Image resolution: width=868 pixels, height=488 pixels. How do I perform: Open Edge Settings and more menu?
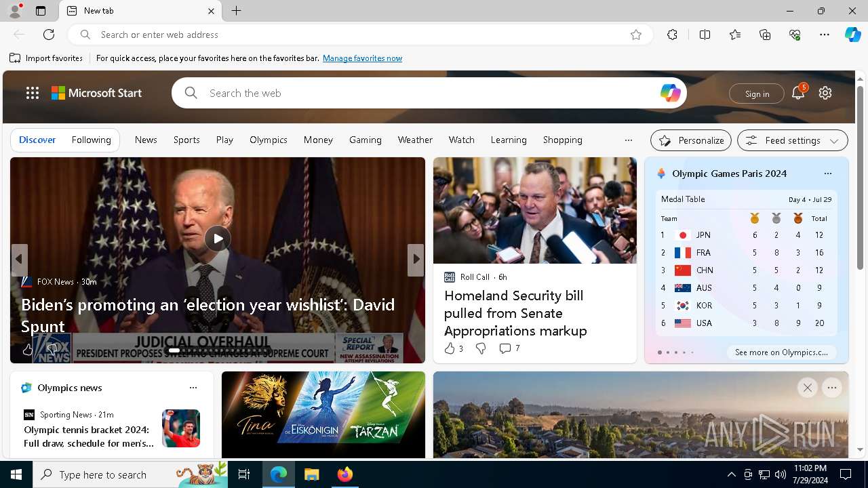825,35
